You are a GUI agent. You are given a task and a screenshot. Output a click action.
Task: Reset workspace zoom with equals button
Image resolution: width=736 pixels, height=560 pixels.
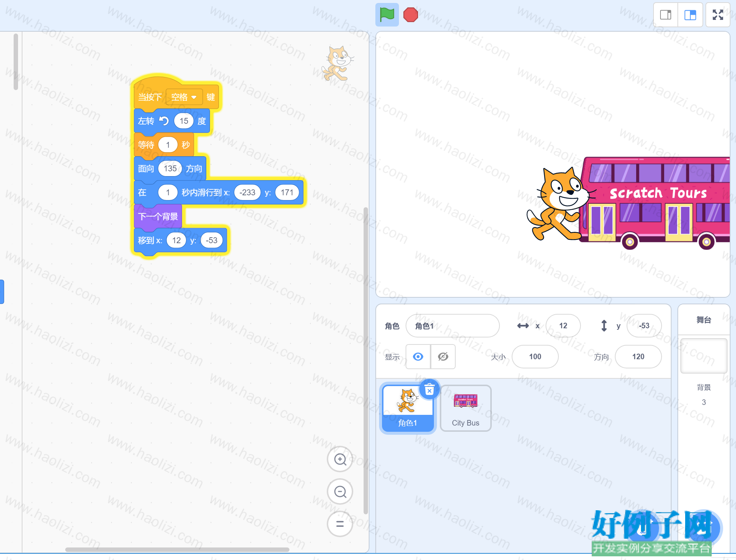point(340,524)
